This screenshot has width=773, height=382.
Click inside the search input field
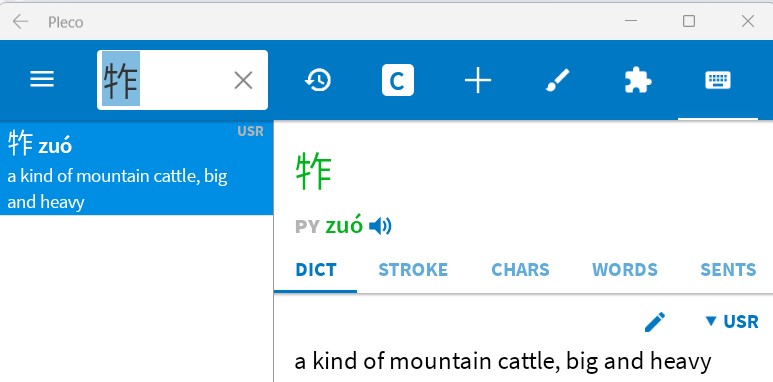point(182,80)
